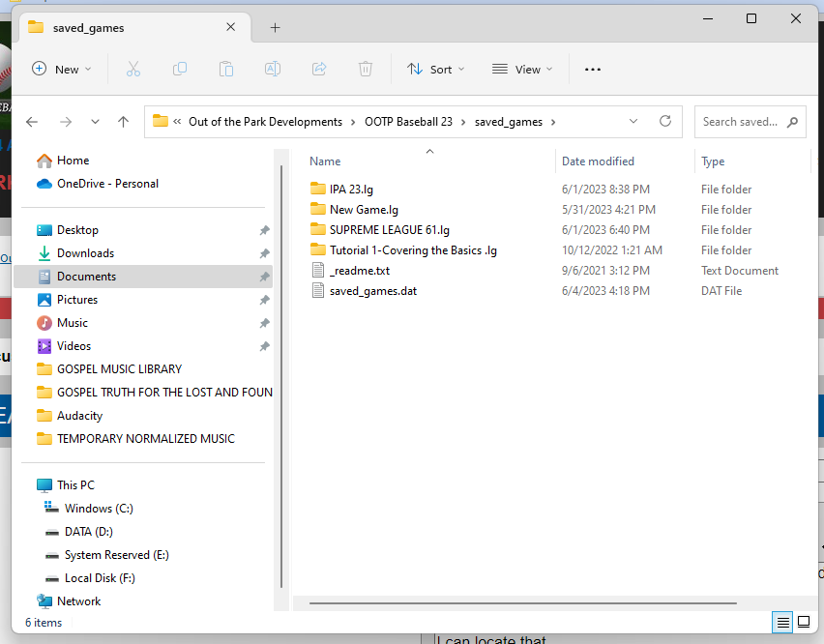The height and width of the screenshot is (644, 824).
Task: Open the See more ellipsis menu
Action: pyautogui.click(x=593, y=69)
